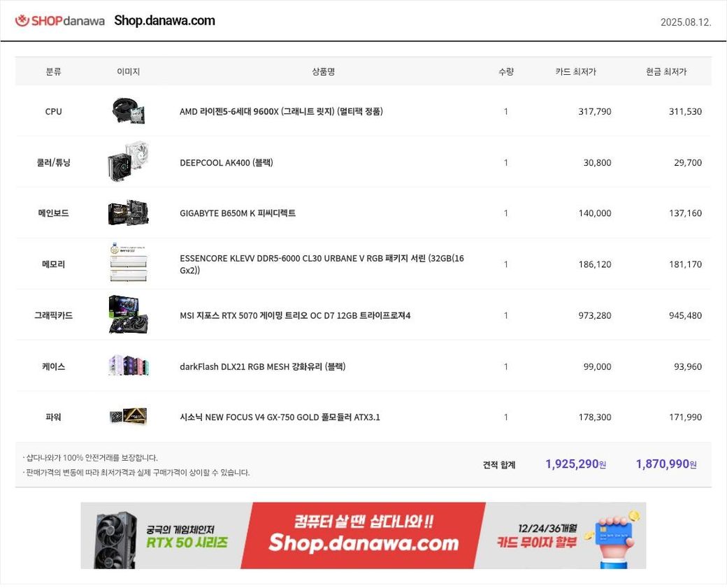Click the SHOPdanawa logo
Viewport: 727px width, 588px height.
pyautogui.click(x=60, y=21)
